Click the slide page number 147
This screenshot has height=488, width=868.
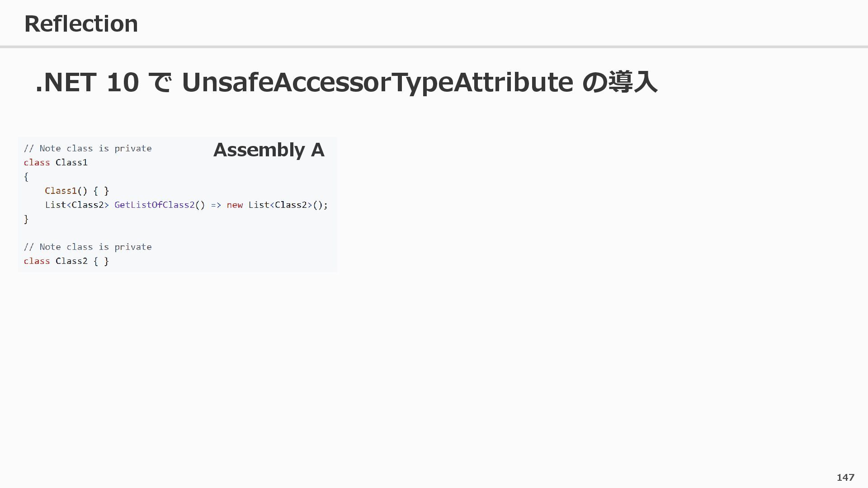tap(845, 478)
